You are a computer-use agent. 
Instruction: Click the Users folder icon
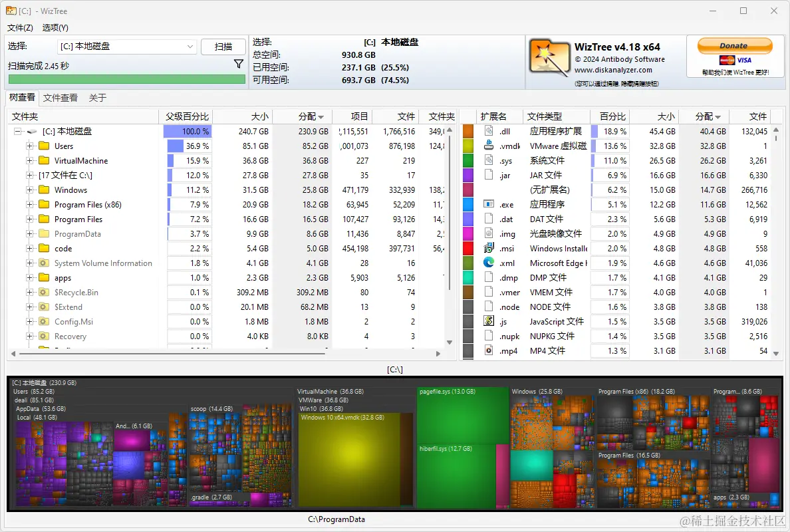point(45,146)
